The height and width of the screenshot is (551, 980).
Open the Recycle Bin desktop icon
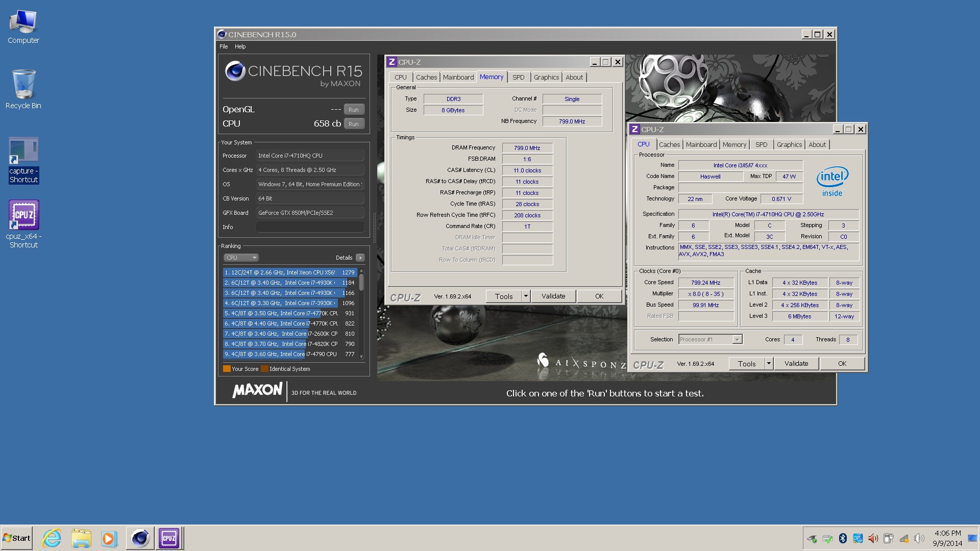coord(23,89)
